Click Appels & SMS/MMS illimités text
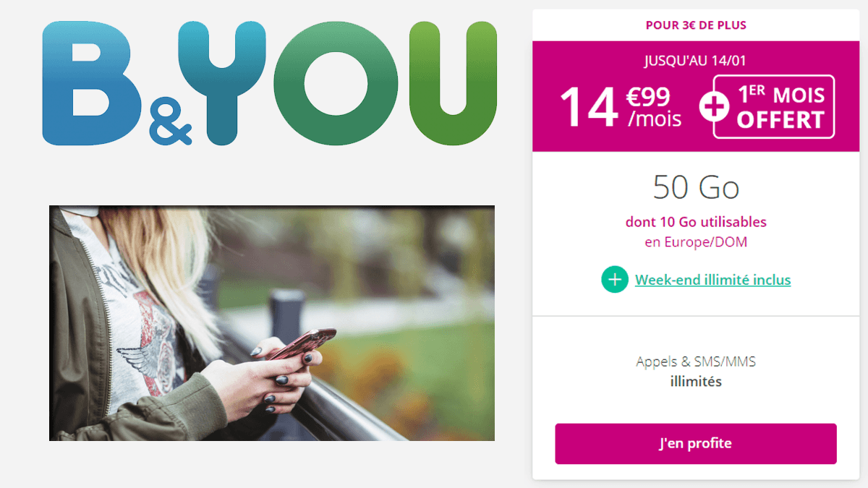 696,371
